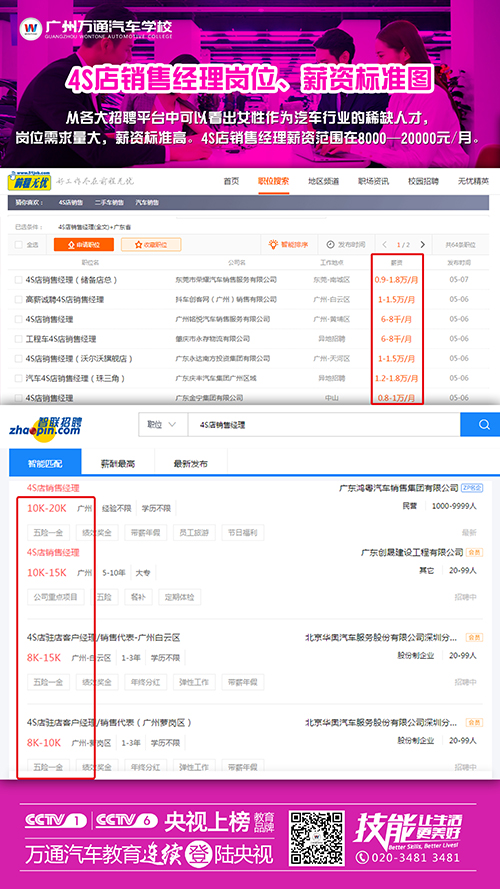The width and height of the screenshot is (500, 889).
Task: Click the 51job 前程无忧 logo
Action: click(29, 180)
